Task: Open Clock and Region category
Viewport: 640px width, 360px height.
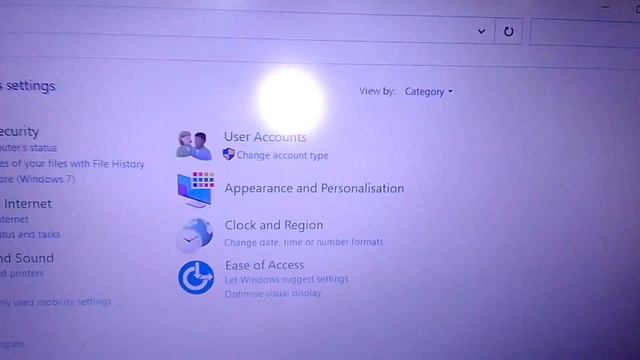Action: [273, 225]
